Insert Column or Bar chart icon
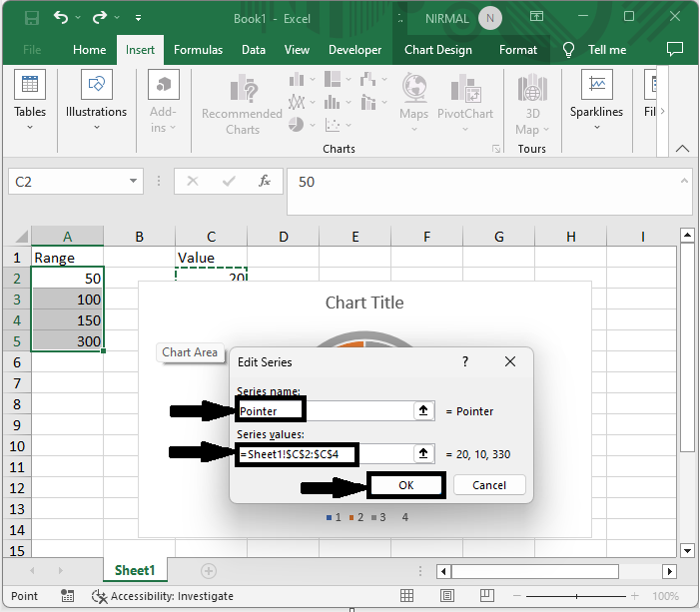The width and height of the screenshot is (700, 612). click(x=297, y=80)
